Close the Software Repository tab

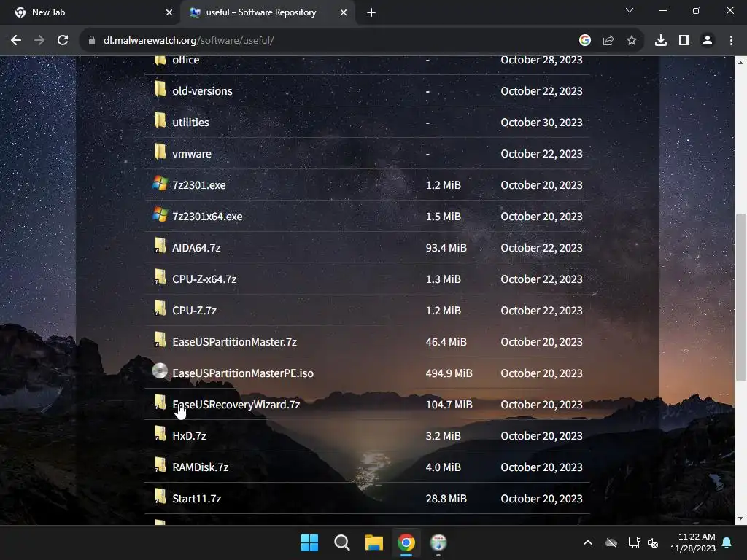[x=344, y=13]
